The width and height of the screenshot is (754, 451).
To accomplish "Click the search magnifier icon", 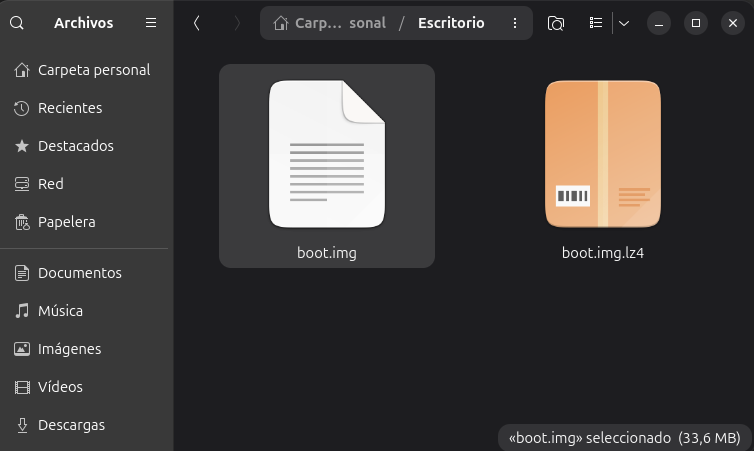I will (x=16, y=23).
